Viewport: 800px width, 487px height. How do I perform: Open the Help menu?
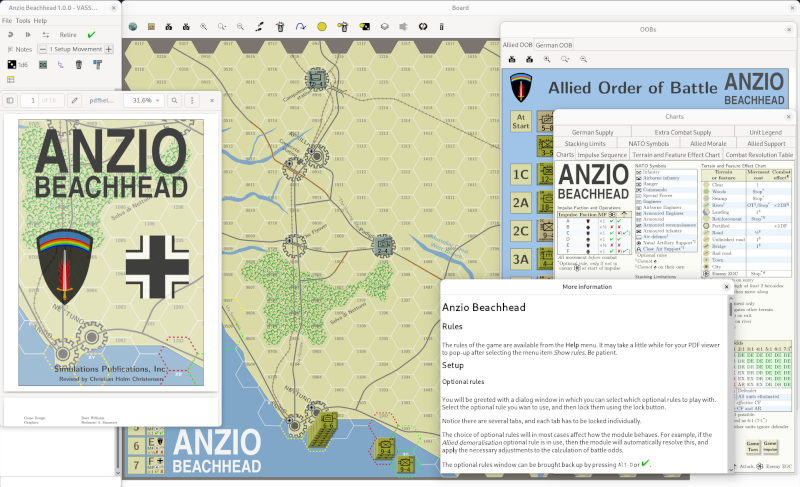40,20
